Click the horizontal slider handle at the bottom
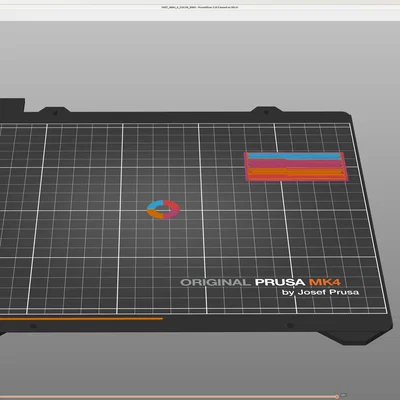The image size is (400, 400). (337, 396)
